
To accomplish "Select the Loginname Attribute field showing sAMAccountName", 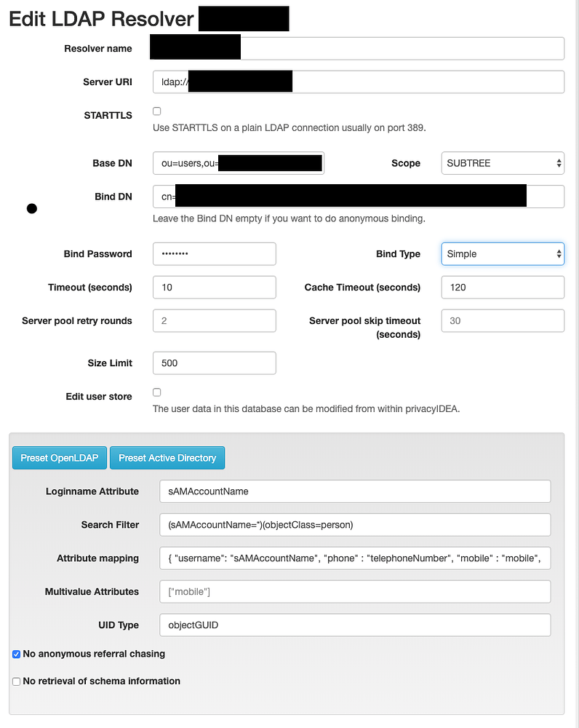I will pyautogui.click(x=355, y=491).
